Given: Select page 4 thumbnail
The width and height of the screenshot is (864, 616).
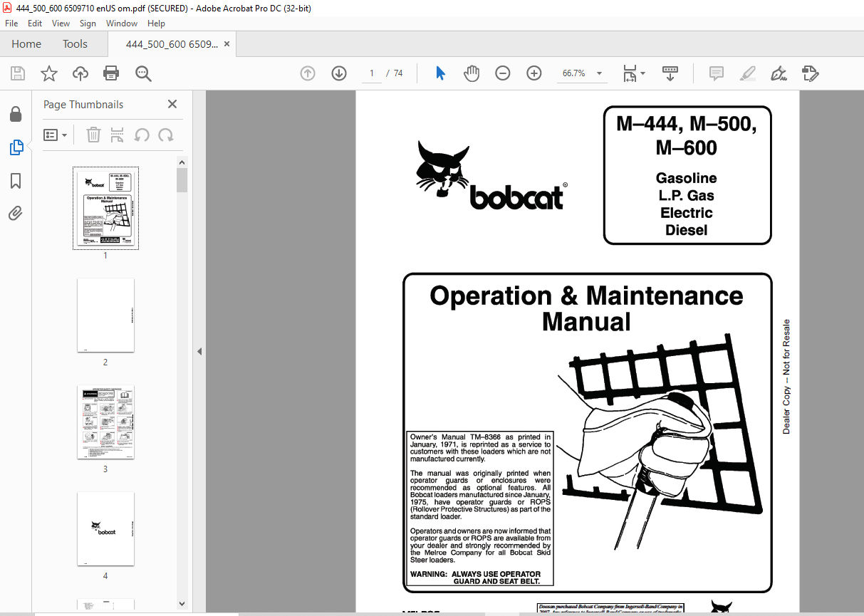Looking at the screenshot, I should pos(105,529).
